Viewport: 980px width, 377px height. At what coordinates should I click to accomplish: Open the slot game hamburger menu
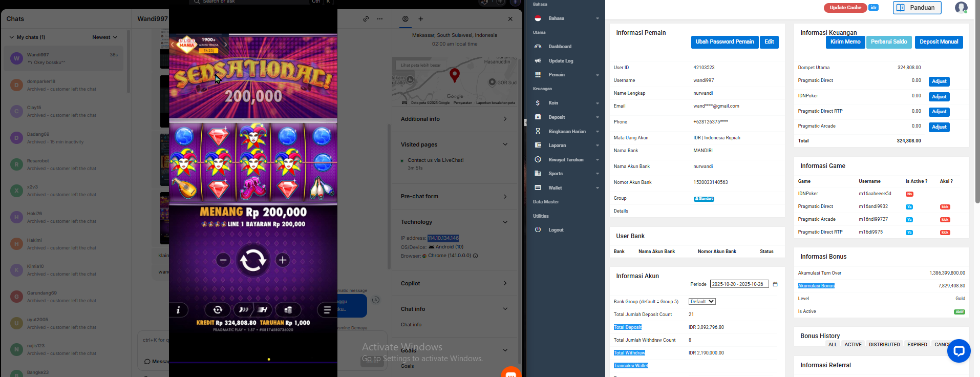327,310
